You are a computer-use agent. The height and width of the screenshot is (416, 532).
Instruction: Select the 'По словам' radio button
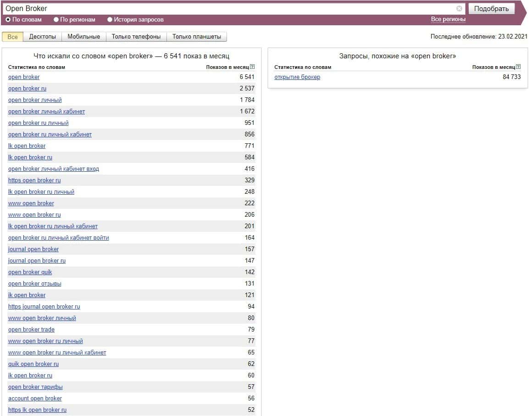pos(8,20)
